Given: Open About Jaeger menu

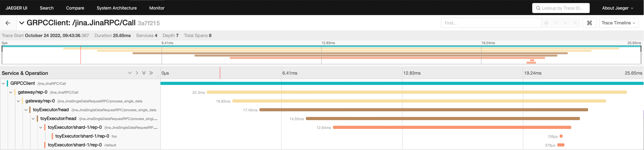Looking at the screenshot, I should (617, 8).
